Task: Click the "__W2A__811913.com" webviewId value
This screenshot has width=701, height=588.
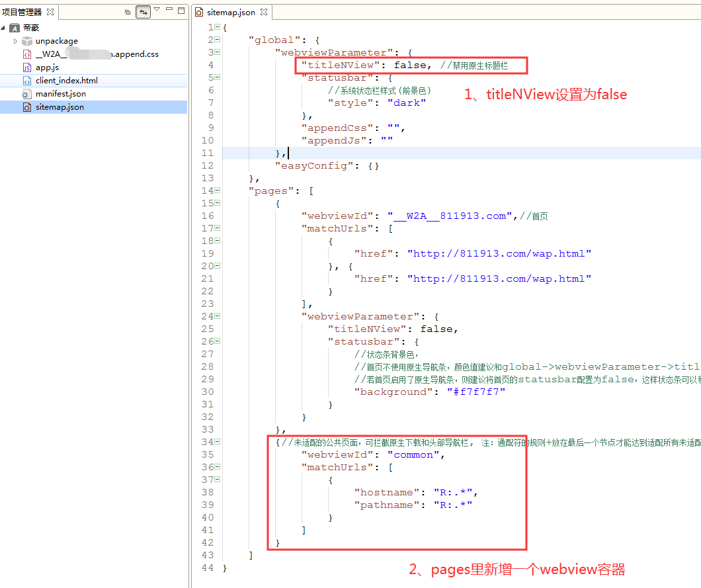Action: coord(449,216)
